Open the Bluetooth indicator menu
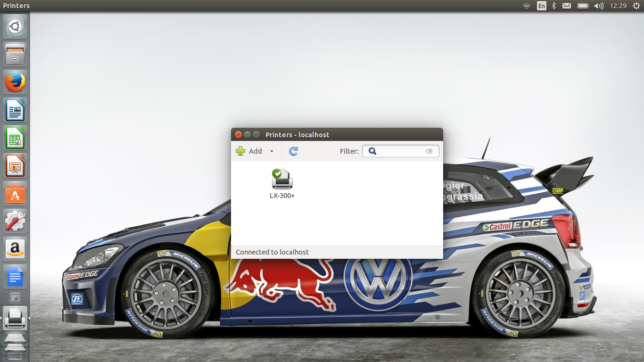Image resolution: width=644 pixels, height=362 pixels. pyautogui.click(x=554, y=6)
